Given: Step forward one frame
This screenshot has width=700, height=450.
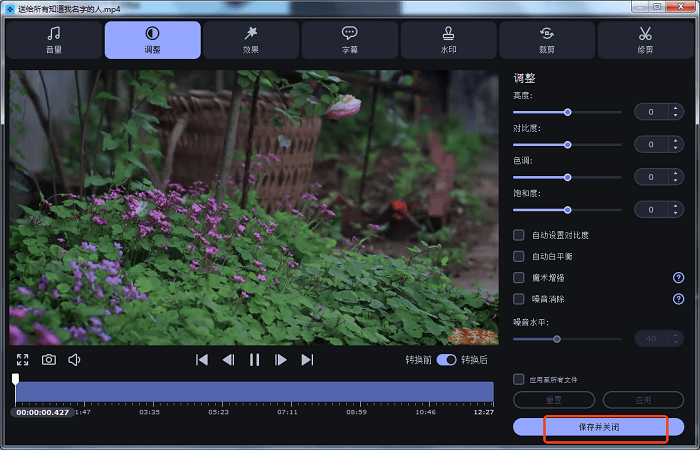Looking at the screenshot, I should (x=280, y=360).
